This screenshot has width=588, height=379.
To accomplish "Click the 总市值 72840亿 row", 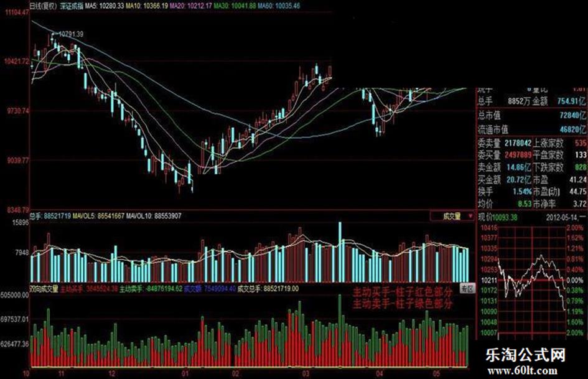I will [531, 115].
